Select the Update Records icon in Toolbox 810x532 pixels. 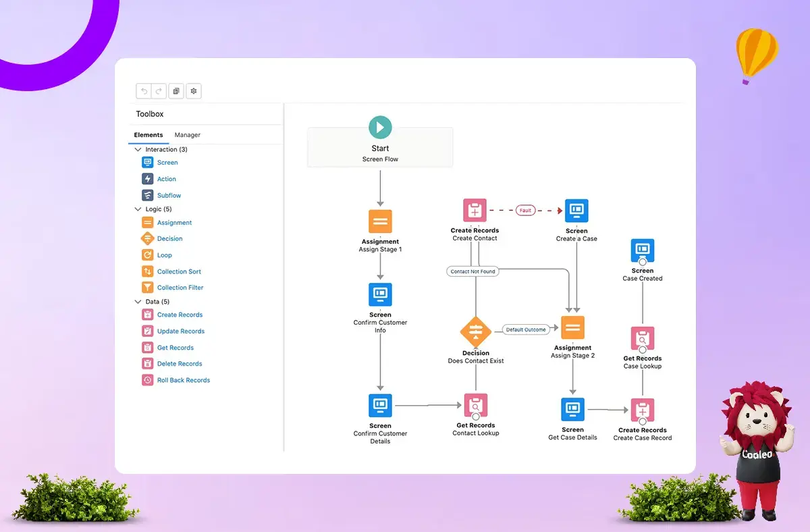[148, 331]
